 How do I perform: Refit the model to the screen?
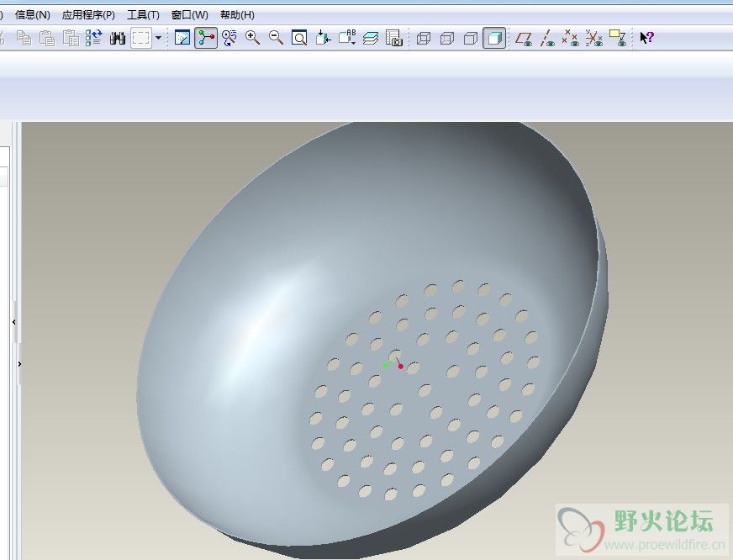[x=299, y=38]
